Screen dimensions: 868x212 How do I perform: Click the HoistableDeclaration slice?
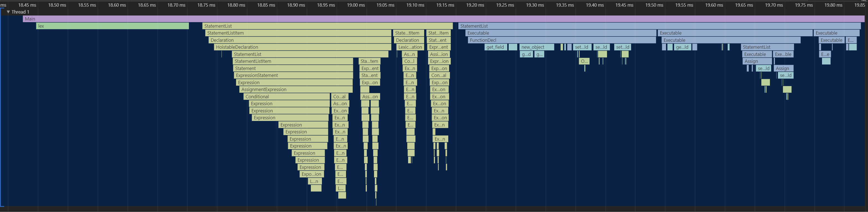[302, 47]
